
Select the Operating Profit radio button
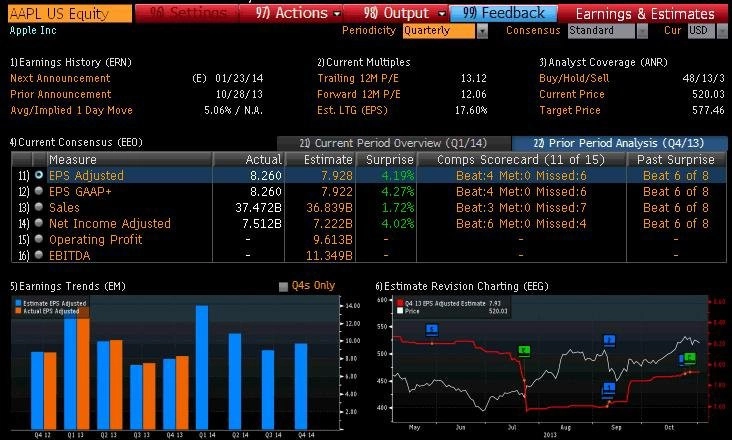point(39,239)
